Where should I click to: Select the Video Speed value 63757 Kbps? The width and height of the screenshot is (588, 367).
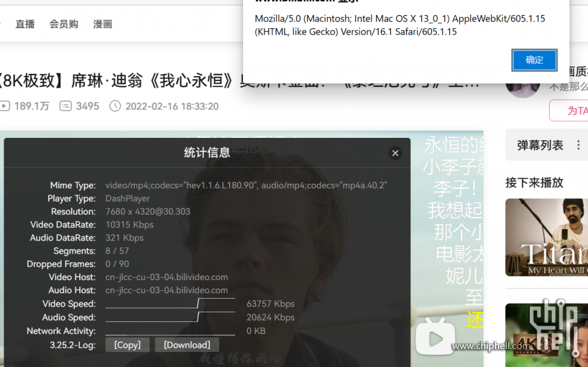(x=271, y=303)
